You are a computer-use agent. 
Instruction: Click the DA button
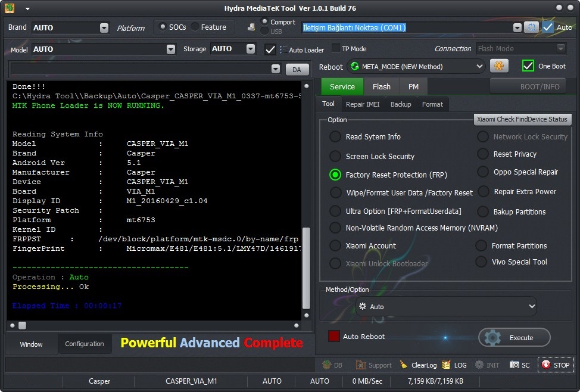pyautogui.click(x=297, y=70)
